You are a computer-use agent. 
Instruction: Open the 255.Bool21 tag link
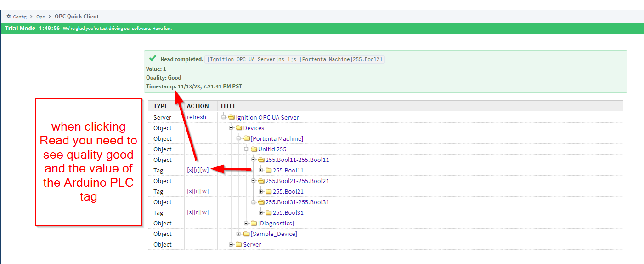288,191
